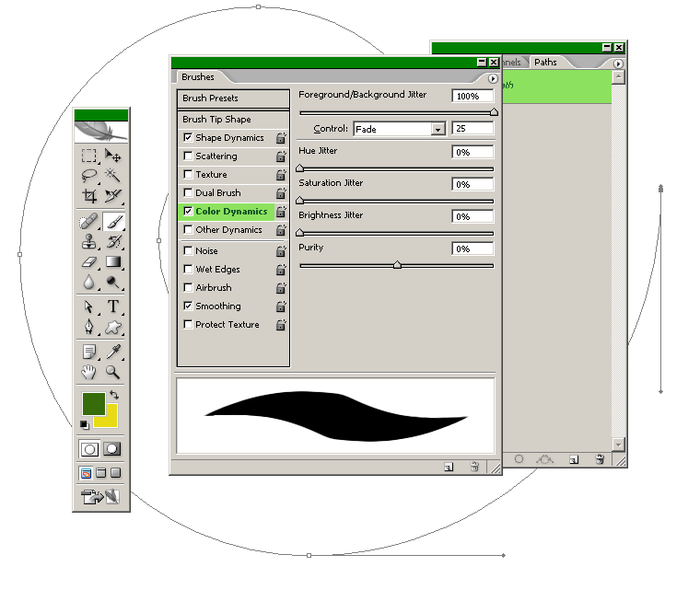
Task: Select the Healing Brush tool
Action: pyautogui.click(x=88, y=222)
